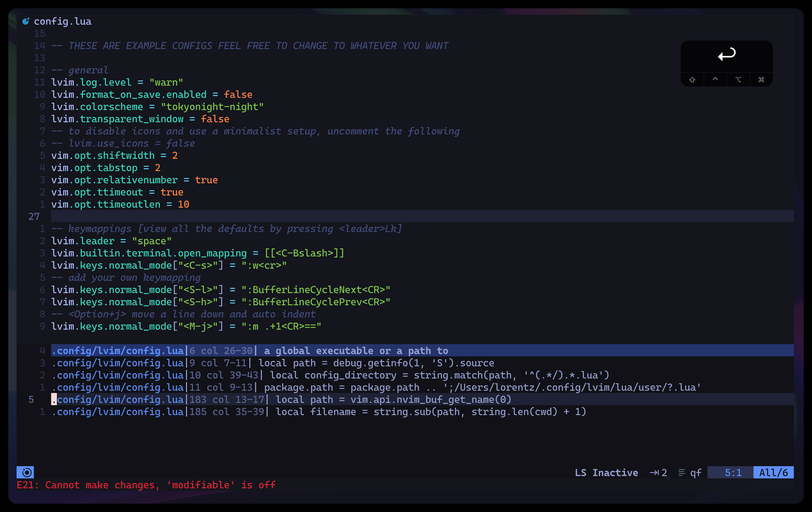Click the Lua file icon beside config.lua

click(x=26, y=22)
